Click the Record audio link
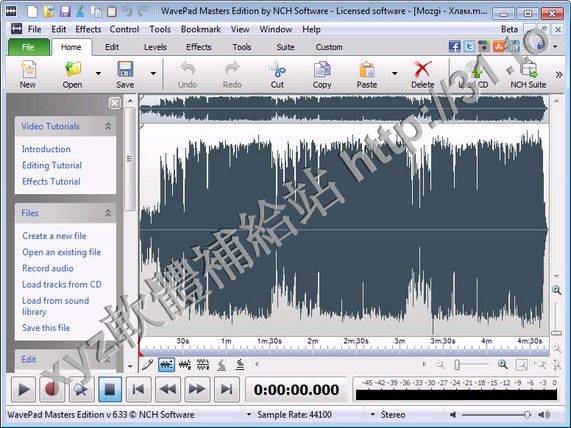Screen dimensions: 571x428 click(48, 268)
